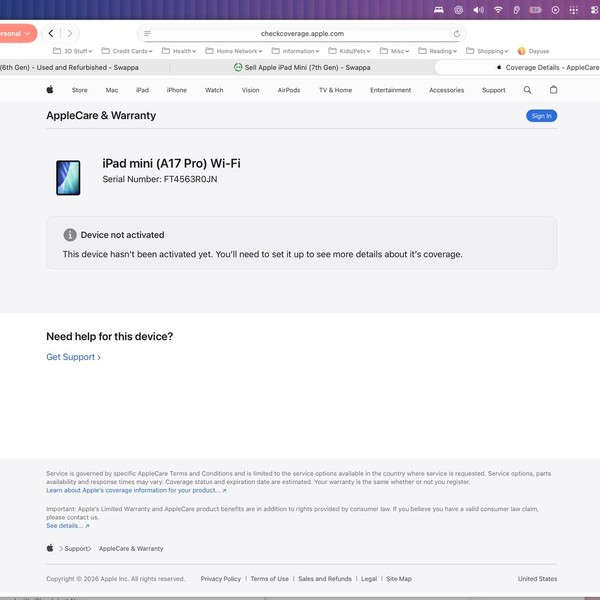The height and width of the screenshot is (600, 600).
Task: Expand the Information bookmarks folder
Action: click(x=295, y=51)
